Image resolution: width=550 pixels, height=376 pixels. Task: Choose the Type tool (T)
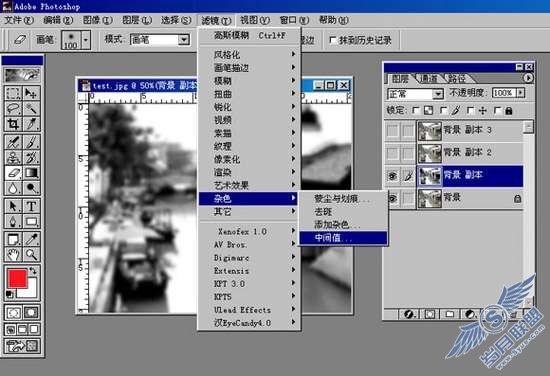click(x=31, y=206)
